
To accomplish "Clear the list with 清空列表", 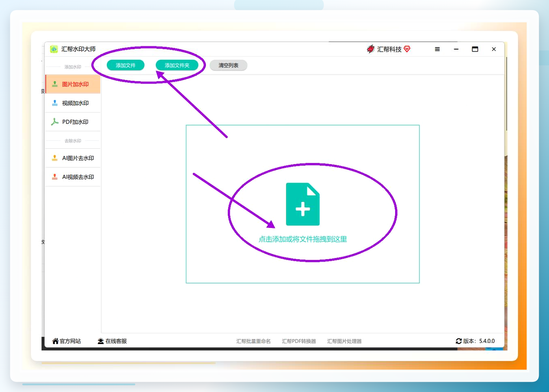I will [x=228, y=65].
